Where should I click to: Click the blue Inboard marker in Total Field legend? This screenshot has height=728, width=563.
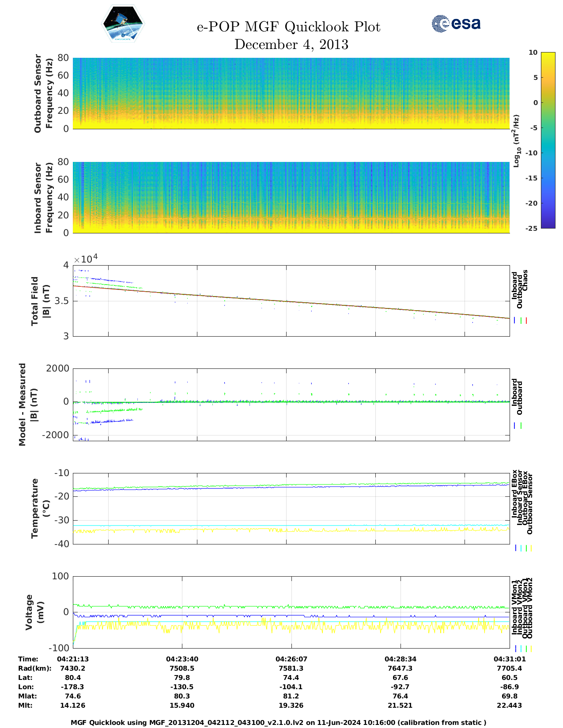(x=515, y=321)
